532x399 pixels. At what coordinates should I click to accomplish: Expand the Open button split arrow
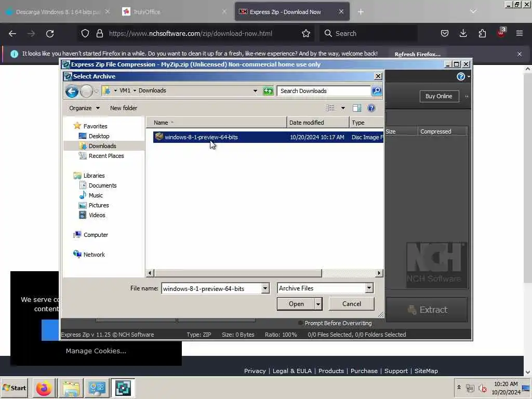point(318,304)
